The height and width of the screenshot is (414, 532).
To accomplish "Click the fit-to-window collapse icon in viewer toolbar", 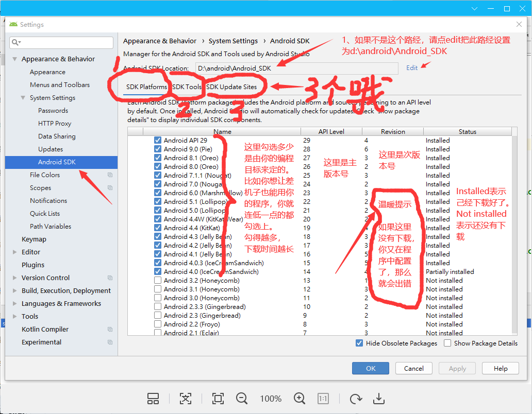I will [x=185, y=399].
